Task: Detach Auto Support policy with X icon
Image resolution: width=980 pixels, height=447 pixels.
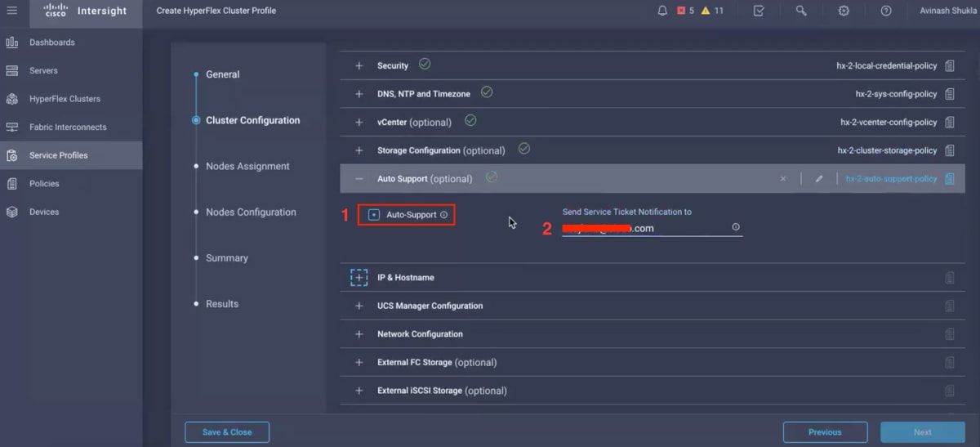Action: (x=783, y=179)
